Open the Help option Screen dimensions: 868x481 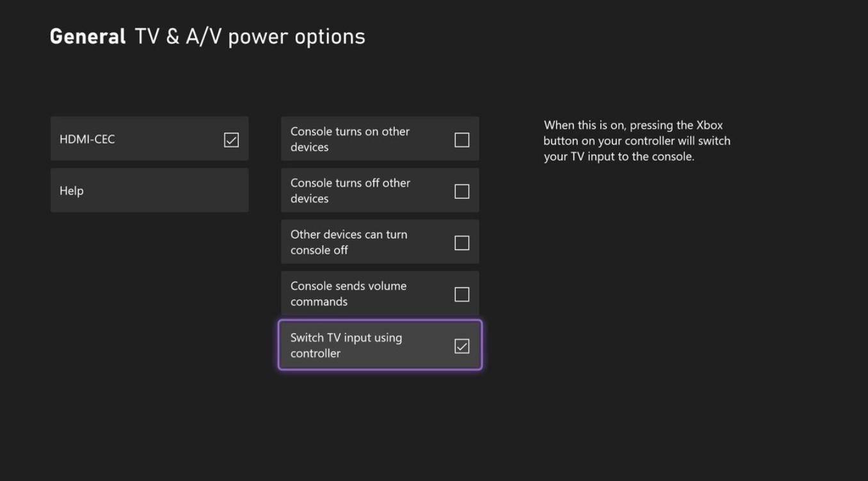[149, 191]
